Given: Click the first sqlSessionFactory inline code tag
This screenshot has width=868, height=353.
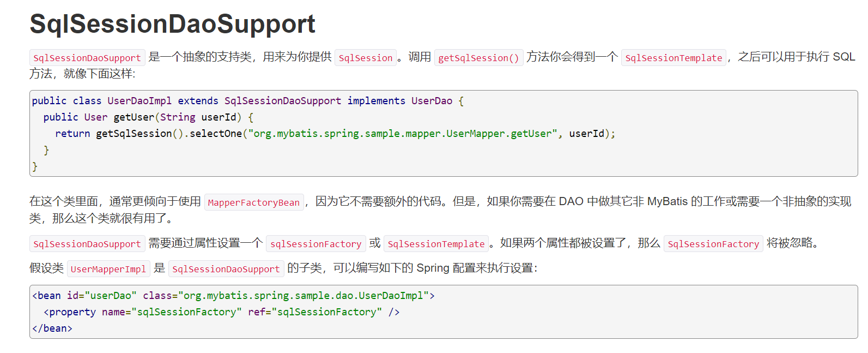Looking at the screenshot, I should [x=315, y=244].
